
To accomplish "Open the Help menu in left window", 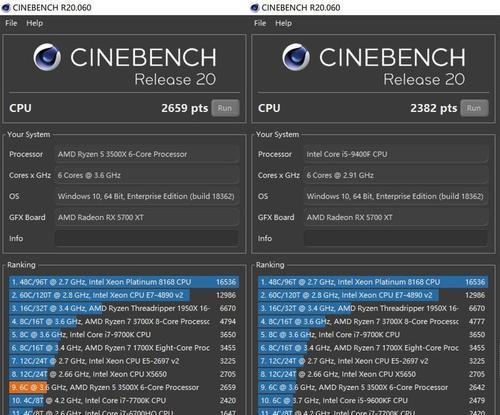I will pos(35,23).
